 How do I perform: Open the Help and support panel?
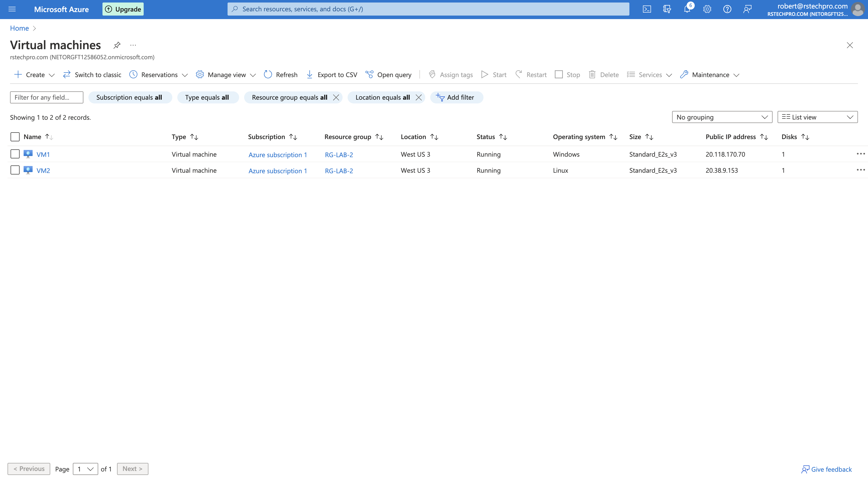(727, 9)
